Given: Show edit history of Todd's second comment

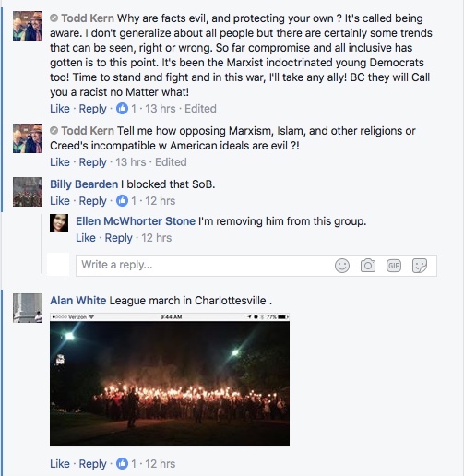Looking at the screenshot, I should tap(171, 162).
